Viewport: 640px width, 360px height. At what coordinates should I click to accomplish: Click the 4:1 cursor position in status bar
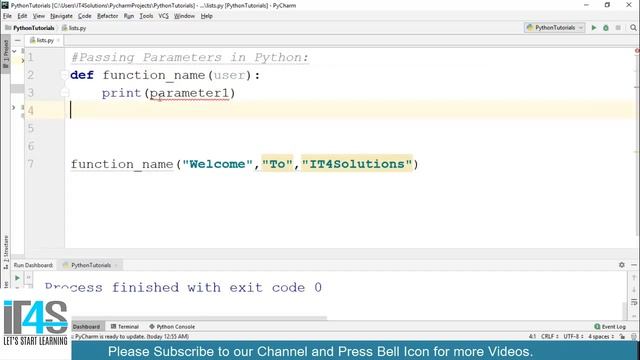(x=532, y=337)
